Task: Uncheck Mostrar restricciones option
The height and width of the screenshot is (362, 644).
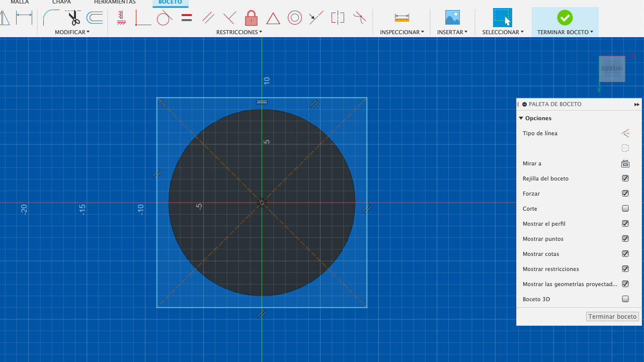Action: point(625,269)
